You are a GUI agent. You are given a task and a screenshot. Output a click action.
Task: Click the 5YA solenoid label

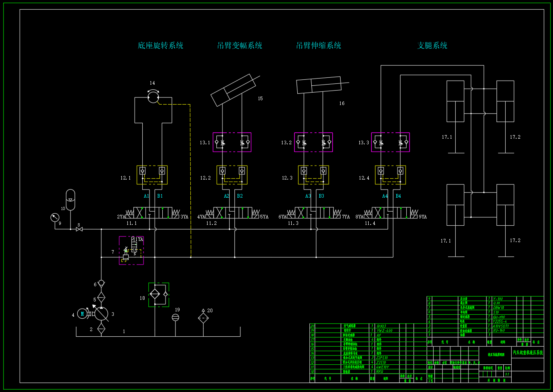coord(264,217)
